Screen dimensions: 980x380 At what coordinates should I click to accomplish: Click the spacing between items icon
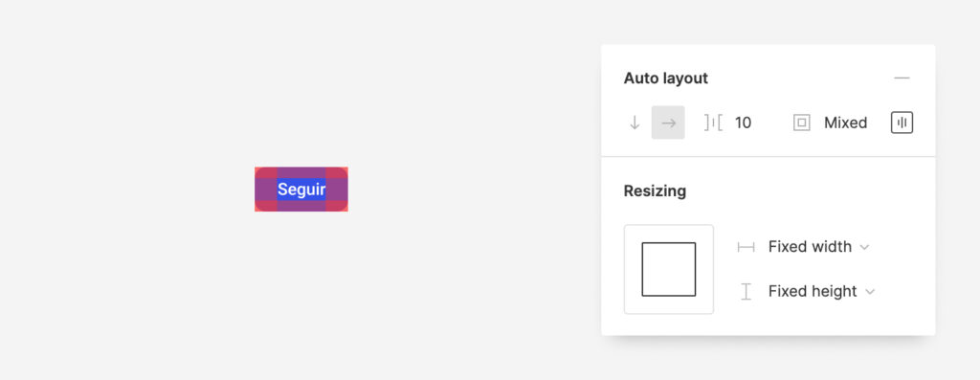click(713, 123)
